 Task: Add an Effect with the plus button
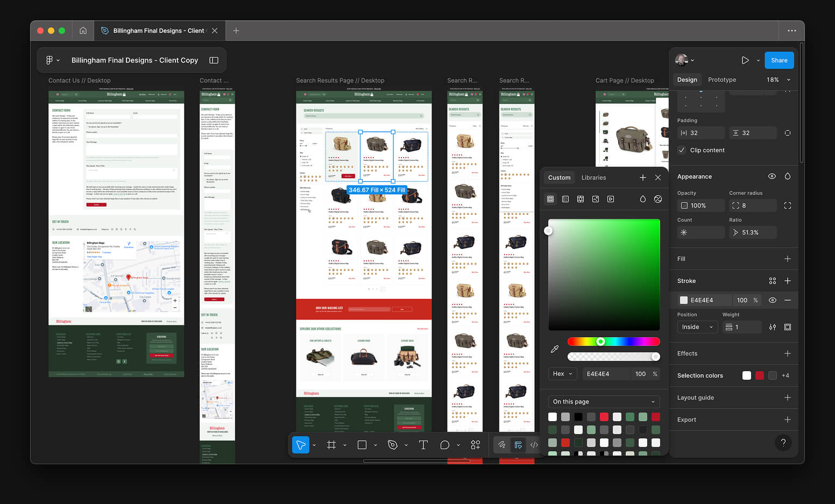click(x=788, y=353)
